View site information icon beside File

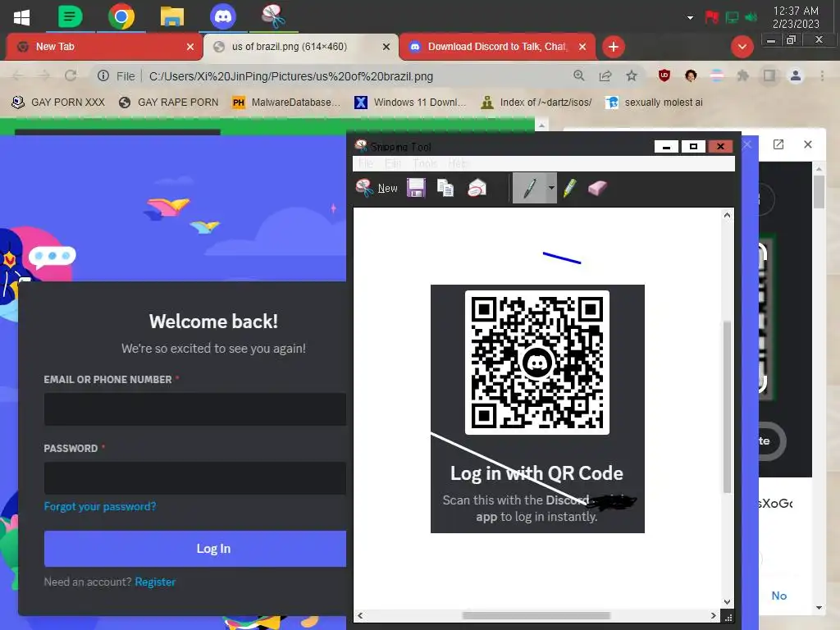[103, 76]
